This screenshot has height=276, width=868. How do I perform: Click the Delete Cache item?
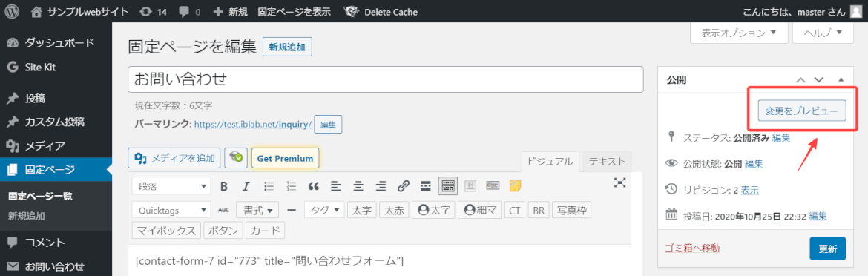381,11
